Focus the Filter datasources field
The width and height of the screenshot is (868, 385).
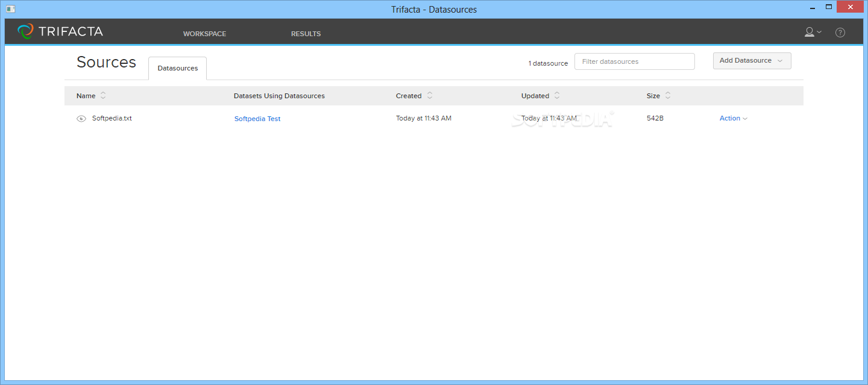(634, 61)
